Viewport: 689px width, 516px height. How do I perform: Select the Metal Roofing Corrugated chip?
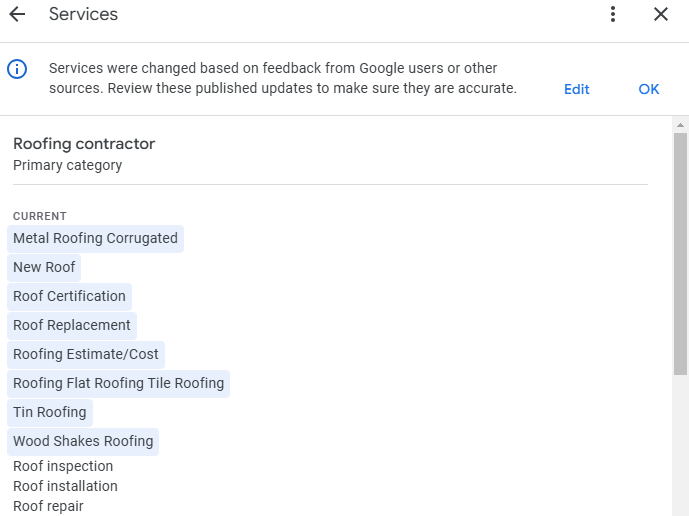[95, 239]
